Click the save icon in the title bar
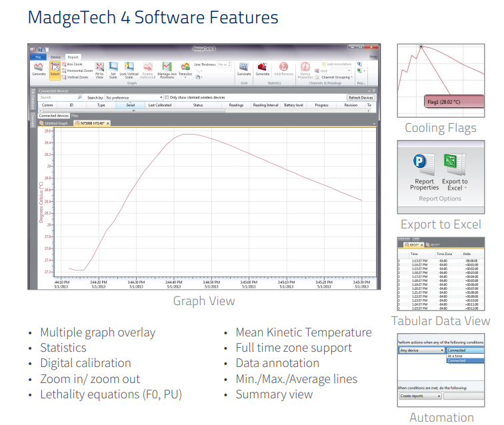Screen dimensions: 504x425 click(x=40, y=49)
